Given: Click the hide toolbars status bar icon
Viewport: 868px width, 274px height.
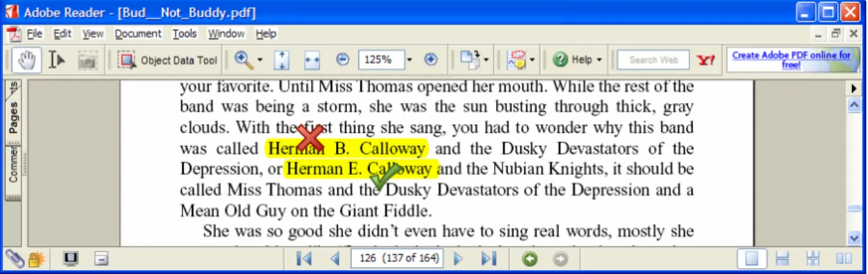Looking at the screenshot, I should (x=101, y=259).
